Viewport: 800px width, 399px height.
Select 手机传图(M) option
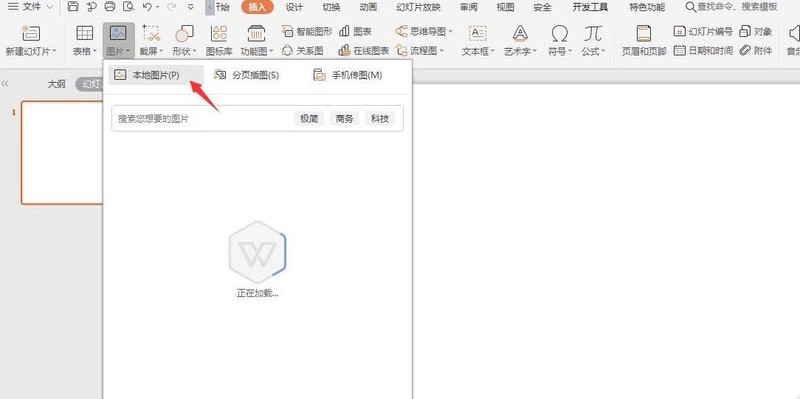click(x=348, y=75)
